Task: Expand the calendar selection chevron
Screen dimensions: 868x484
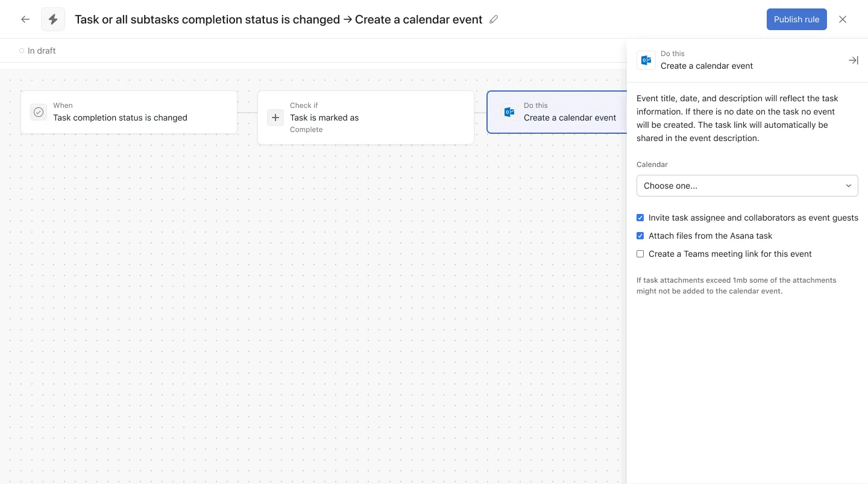Action: coord(848,186)
